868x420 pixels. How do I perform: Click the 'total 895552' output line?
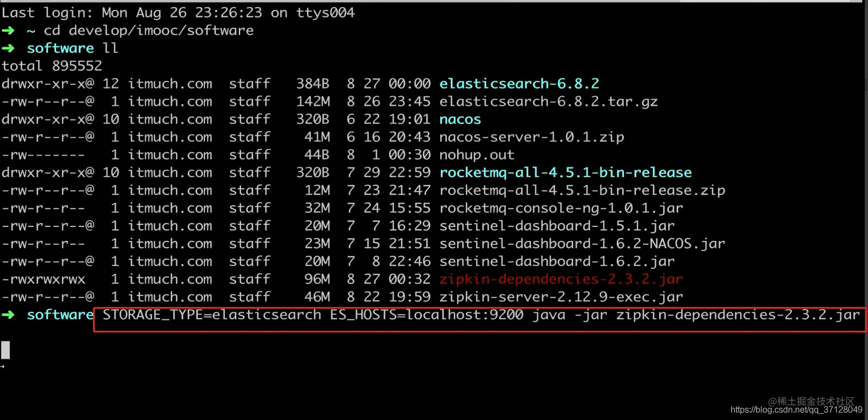click(52, 66)
